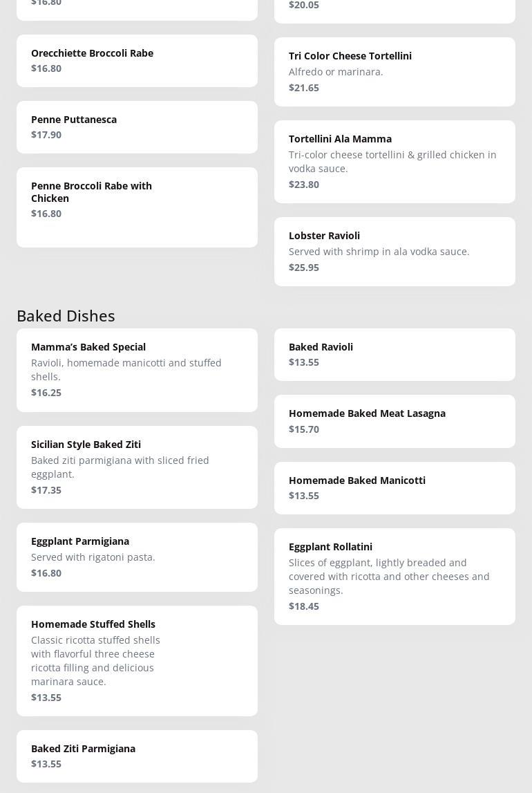The image size is (532, 793).
Task: Click the partially visible $20.05 item card
Action: point(395,10)
